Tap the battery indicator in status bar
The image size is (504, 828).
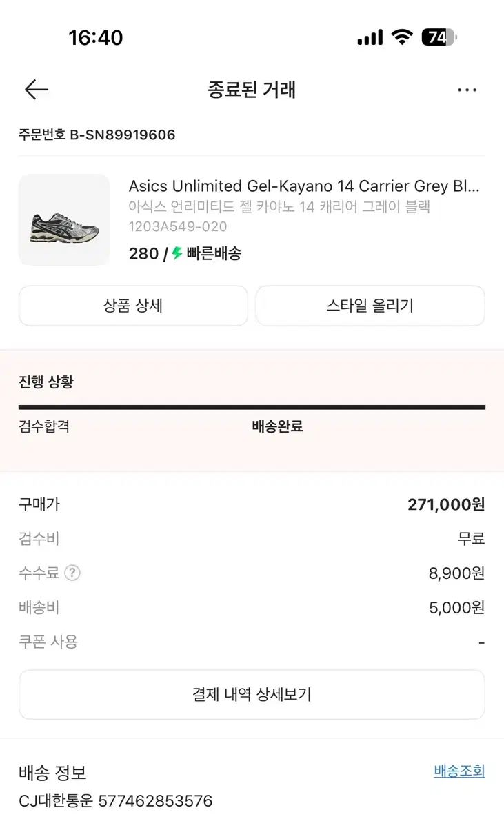439,37
